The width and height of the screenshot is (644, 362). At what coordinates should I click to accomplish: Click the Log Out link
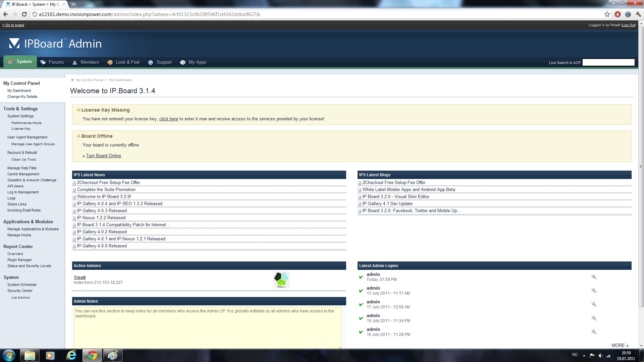629,25
